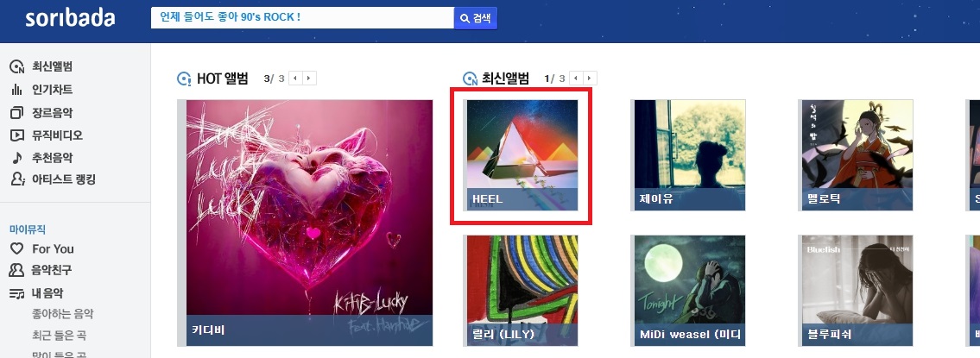
Task: Open the 인기차트 chart icon
Action: [17, 90]
